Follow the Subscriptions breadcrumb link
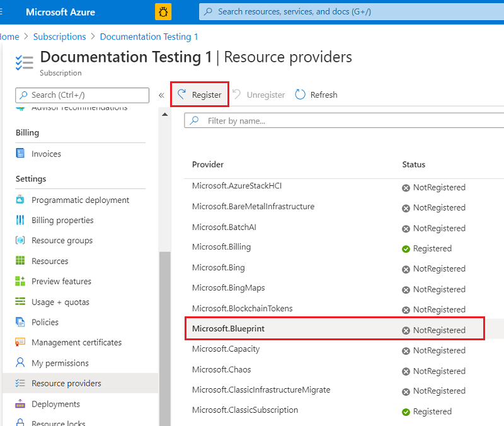The image size is (504, 426). point(59,37)
